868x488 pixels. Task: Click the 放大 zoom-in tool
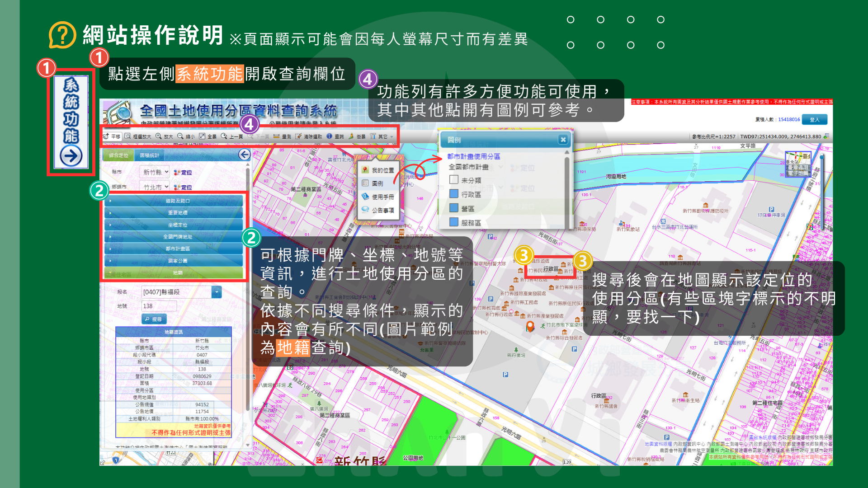pos(165,136)
